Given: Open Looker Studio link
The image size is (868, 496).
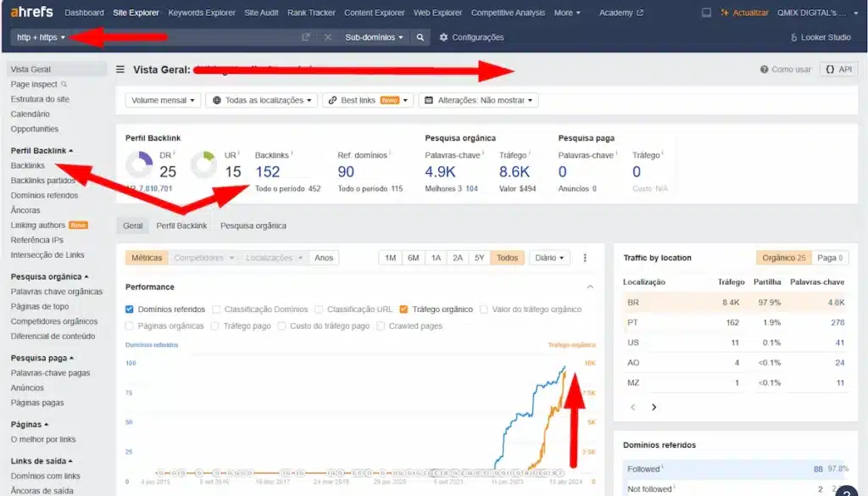Looking at the screenshot, I should tap(821, 37).
